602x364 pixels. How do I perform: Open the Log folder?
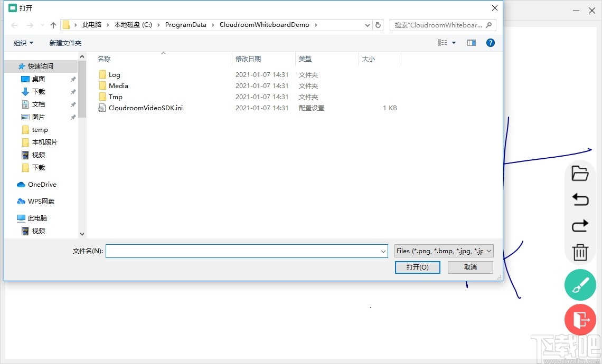click(114, 75)
